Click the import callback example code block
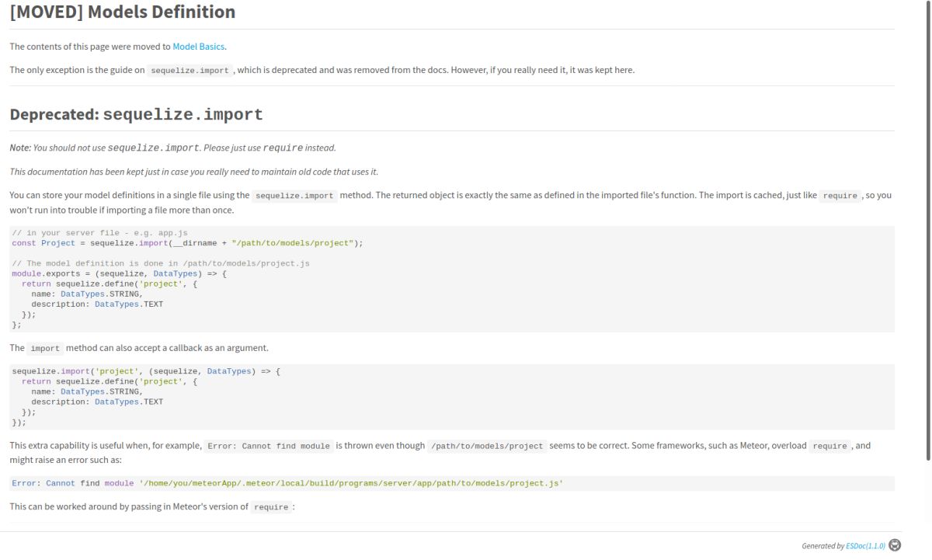Screen dimensions: 932x560 pyautogui.click(x=450, y=397)
